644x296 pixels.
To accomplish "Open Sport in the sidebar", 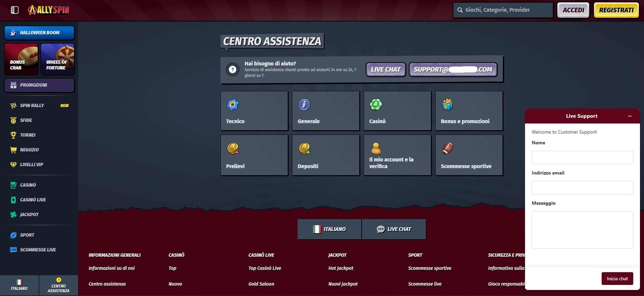I will tap(39, 235).
